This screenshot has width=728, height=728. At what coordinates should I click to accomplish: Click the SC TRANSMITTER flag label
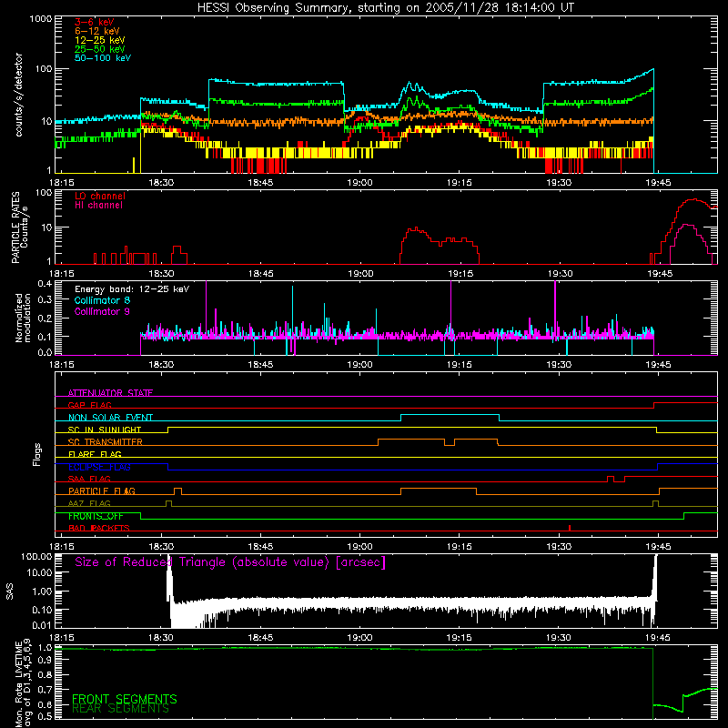pyautogui.click(x=106, y=442)
